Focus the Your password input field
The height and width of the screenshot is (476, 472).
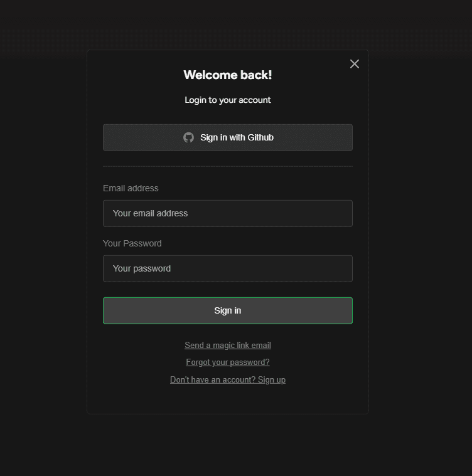click(228, 268)
